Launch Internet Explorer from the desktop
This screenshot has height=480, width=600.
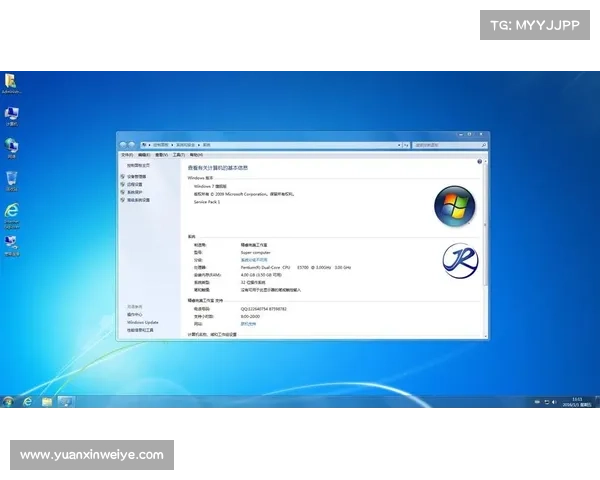[x=11, y=216]
